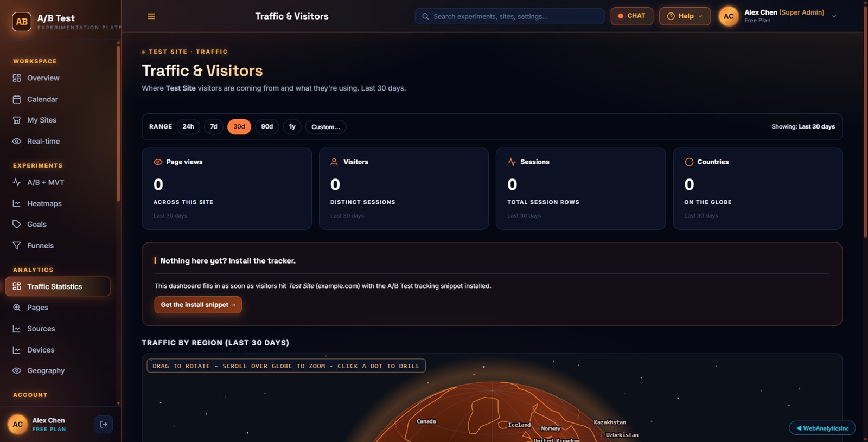The width and height of the screenshot is (868, 442).
Task: Select the 7d range option
Action: 214,127
